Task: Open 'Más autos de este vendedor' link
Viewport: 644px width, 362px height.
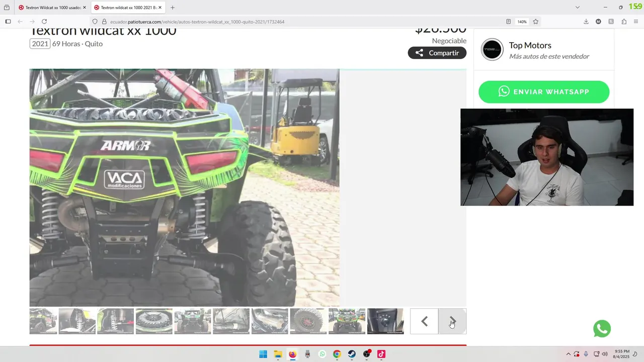Action: (x=549, y=56)
